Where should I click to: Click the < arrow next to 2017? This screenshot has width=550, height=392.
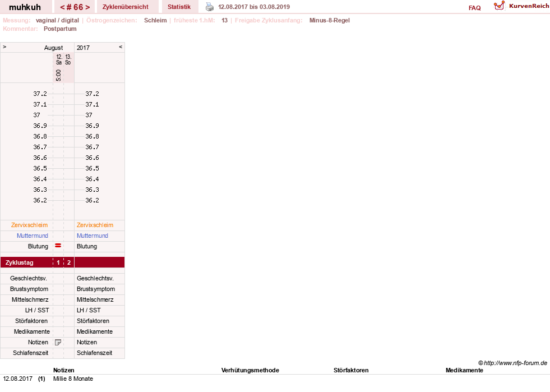[121, 47]
